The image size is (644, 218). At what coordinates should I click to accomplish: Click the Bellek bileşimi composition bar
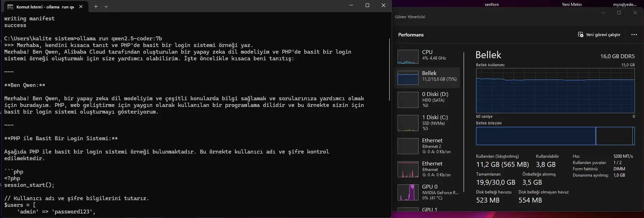pos(555,136)
